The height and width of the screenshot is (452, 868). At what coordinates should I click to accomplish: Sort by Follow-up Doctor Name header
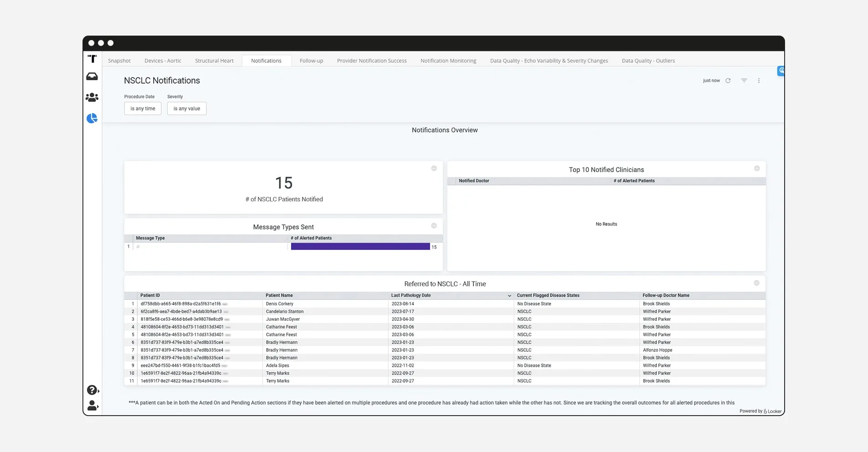click(666, 295)
